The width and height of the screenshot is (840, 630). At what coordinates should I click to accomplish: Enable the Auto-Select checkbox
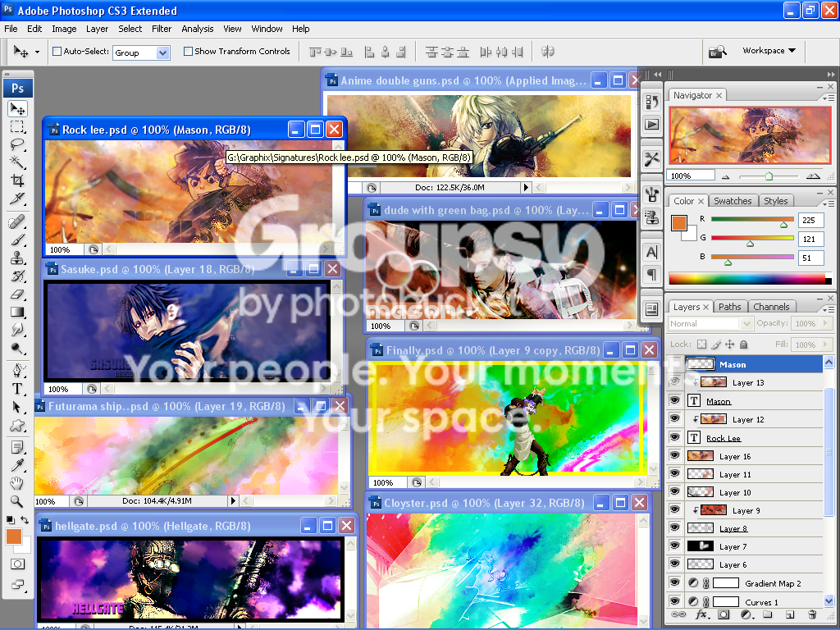(x=57, y=52)
